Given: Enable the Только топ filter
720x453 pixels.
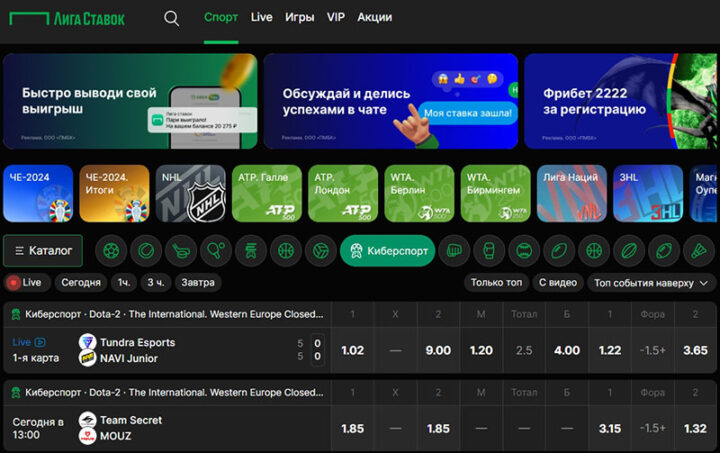Looking at the screenshot, I should (x=496, y=283).
